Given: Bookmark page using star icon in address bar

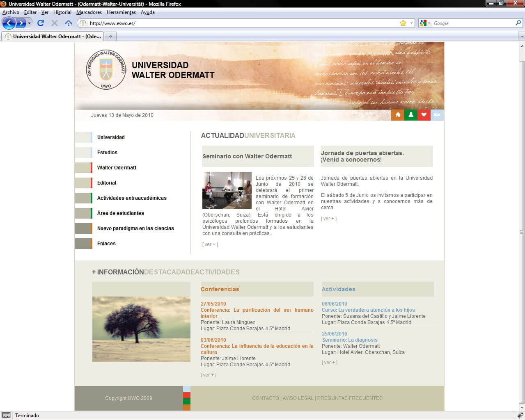Looking at the screenshot, I should click(403, 23).
